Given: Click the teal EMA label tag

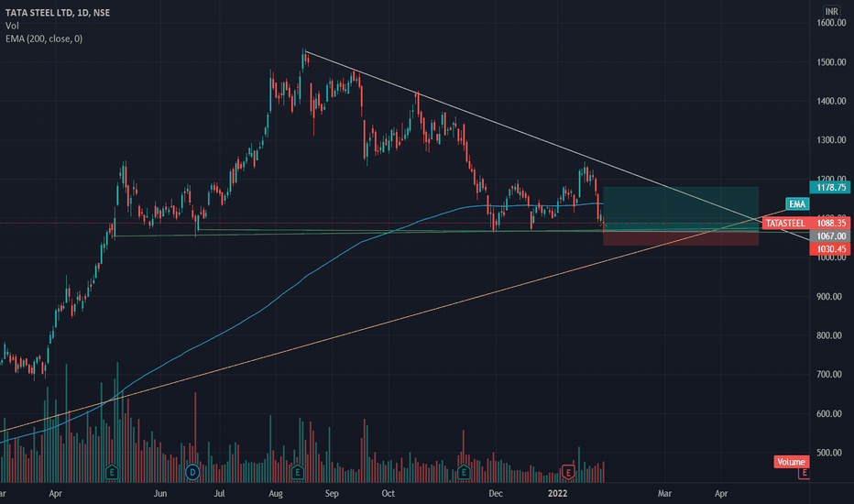Looking at the screenshot, I should click(x=797, y=203).
